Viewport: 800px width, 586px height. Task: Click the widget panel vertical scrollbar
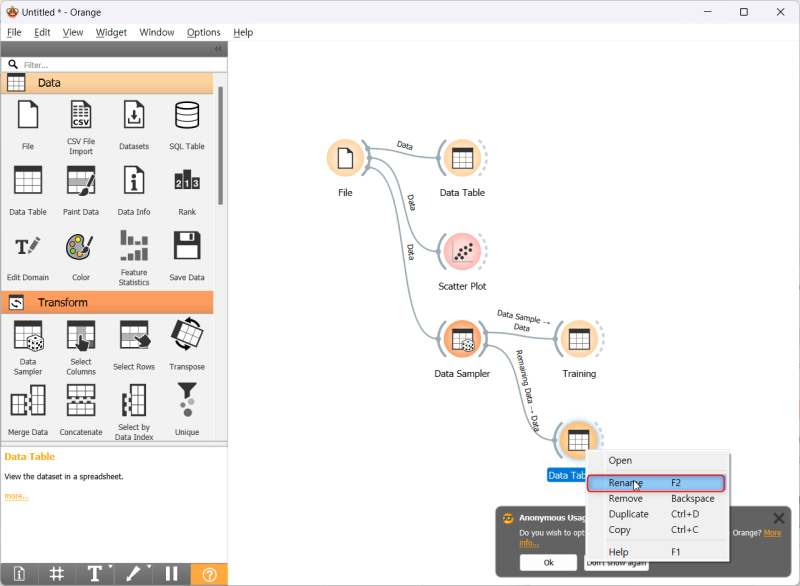coord(220,146)
